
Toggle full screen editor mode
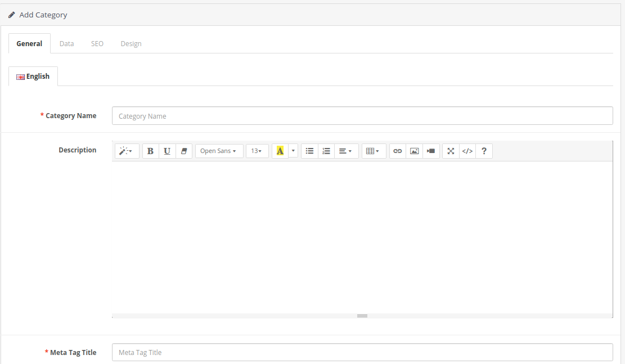coord(451,151)
